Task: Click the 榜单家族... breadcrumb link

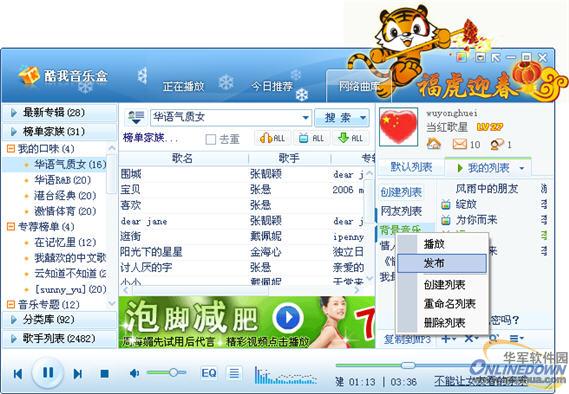Action: [150, 138]
